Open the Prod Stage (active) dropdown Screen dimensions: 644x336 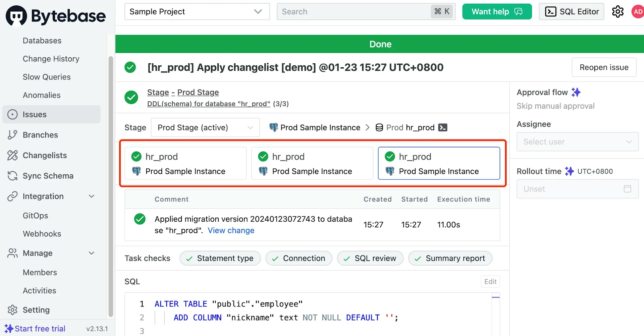tap(205, 127)
